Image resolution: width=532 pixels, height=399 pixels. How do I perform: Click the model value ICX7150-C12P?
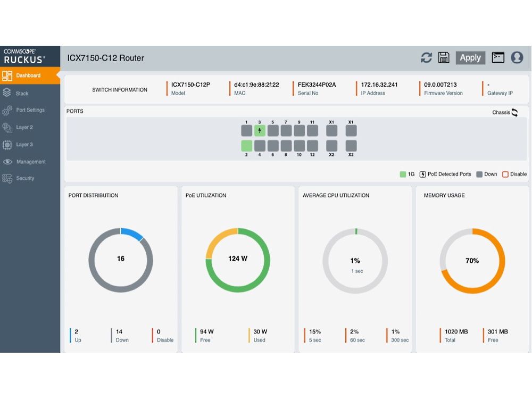click(x=190, y=85)
